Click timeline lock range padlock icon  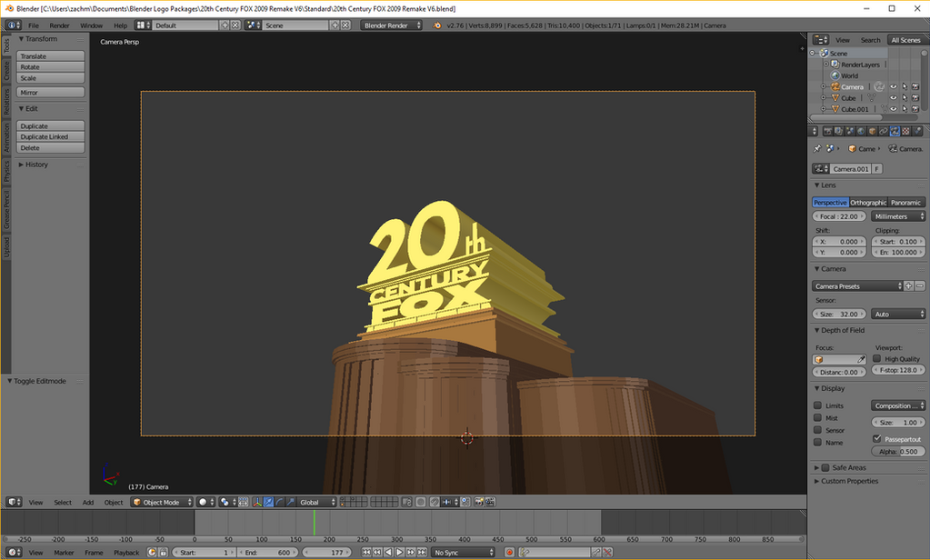click(x=163, y=553)
